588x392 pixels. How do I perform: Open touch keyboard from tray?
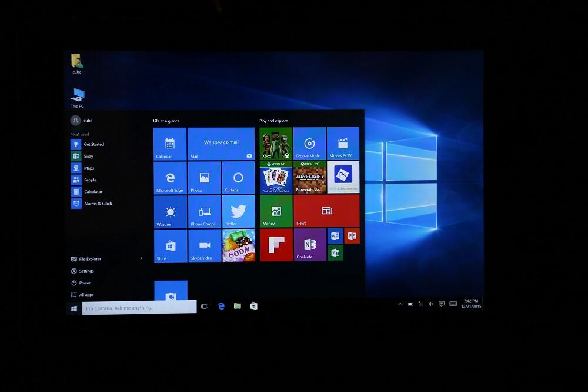453,304
